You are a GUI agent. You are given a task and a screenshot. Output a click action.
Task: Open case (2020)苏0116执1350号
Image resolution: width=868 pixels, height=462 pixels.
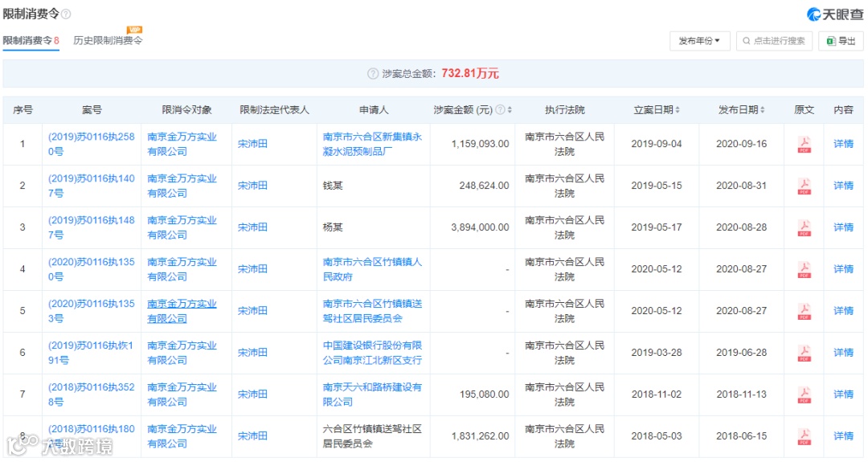tap(92, 269)
